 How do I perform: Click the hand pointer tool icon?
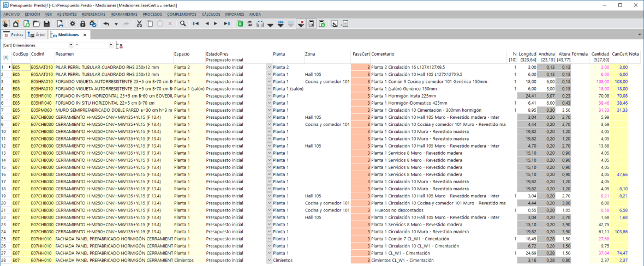[5, 24]
